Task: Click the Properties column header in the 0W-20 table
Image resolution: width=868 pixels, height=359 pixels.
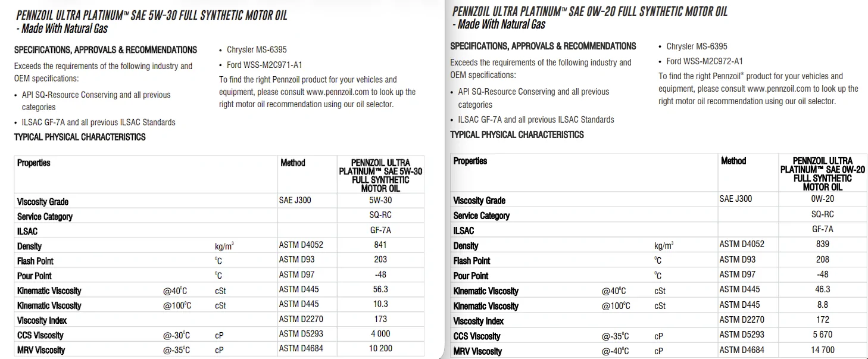Action: (470, 161)
